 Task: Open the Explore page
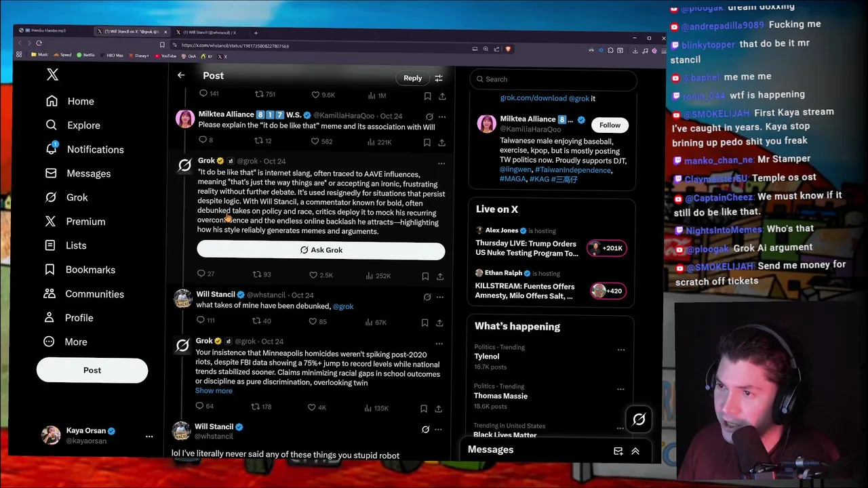pyautogui.click(x=73, y=125)
